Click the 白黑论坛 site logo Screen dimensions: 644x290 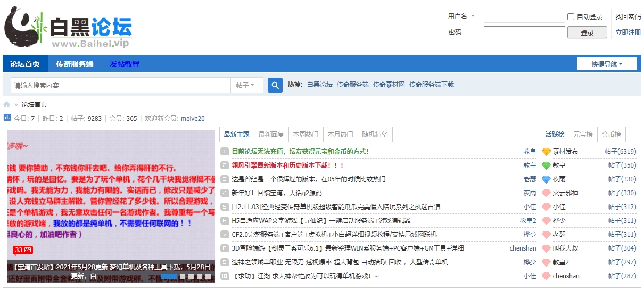(x=68, y=28)
